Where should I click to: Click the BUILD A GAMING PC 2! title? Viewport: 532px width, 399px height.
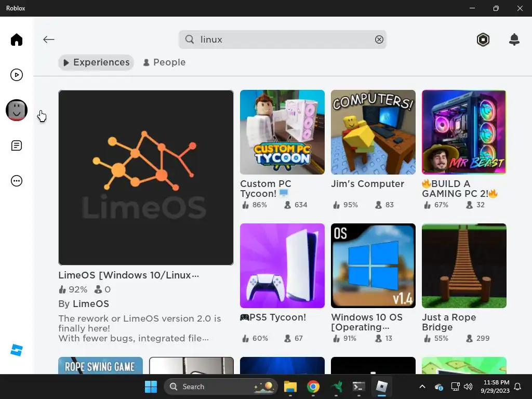point(460,189)
